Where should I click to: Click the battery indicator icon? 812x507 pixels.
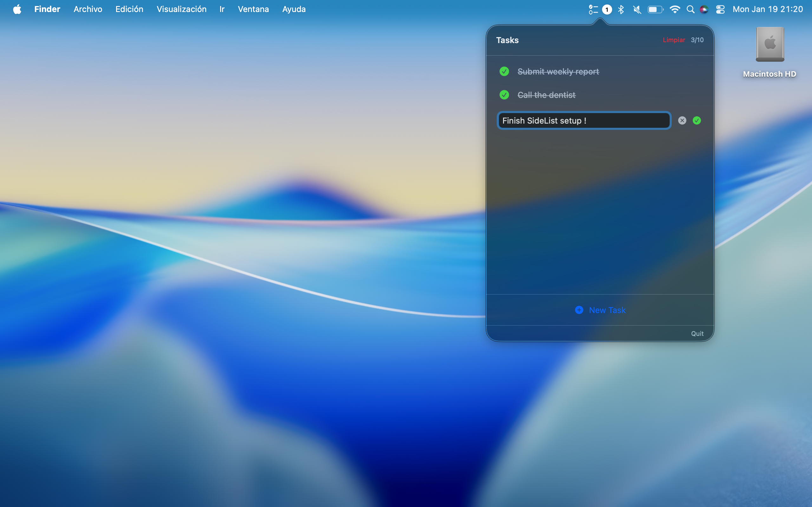(x=655, y=9)
